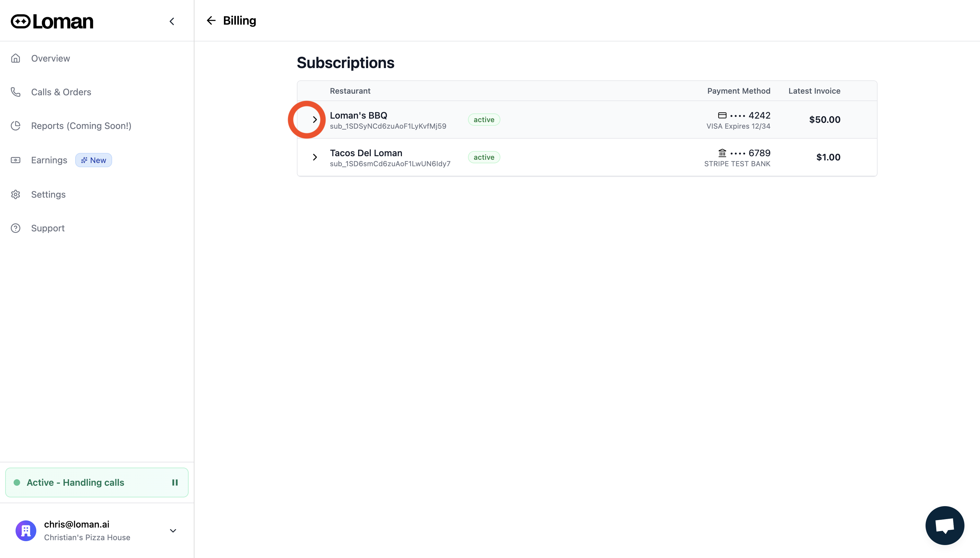Click the Active - Handling calls status
Screen dimensions: 980x558
point(76,482)
